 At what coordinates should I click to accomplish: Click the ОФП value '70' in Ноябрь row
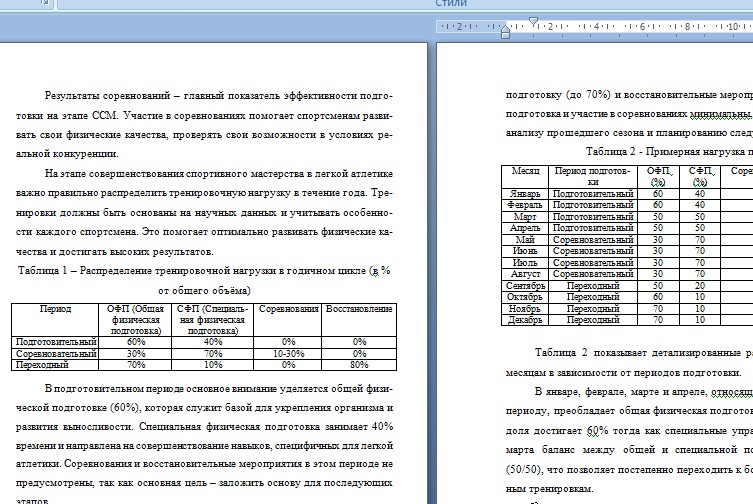point(658,308)
